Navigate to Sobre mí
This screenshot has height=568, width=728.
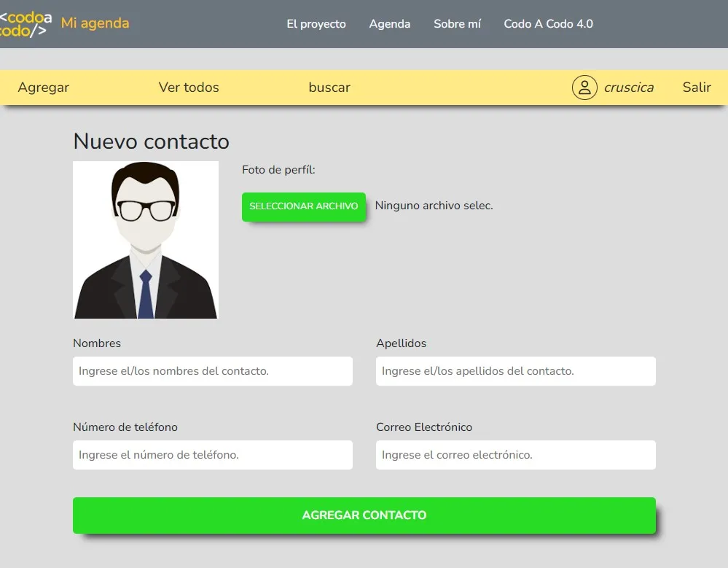click(x=457, y=24)
